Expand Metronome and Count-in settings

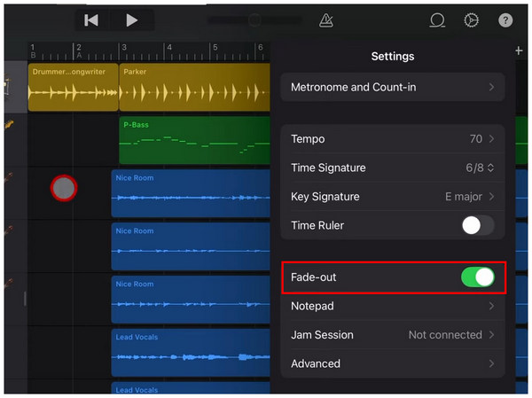pyautogui.click(x=392, y=88)
